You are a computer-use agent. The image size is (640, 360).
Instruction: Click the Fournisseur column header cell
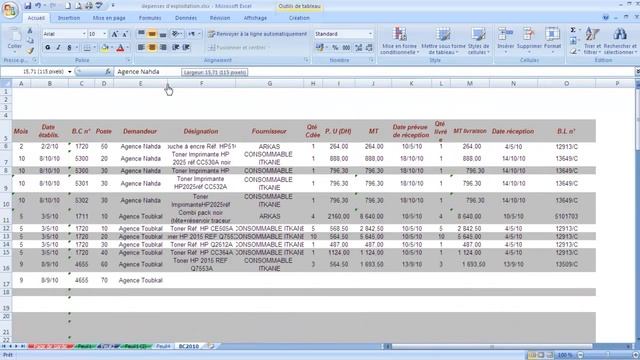[269, 131]
